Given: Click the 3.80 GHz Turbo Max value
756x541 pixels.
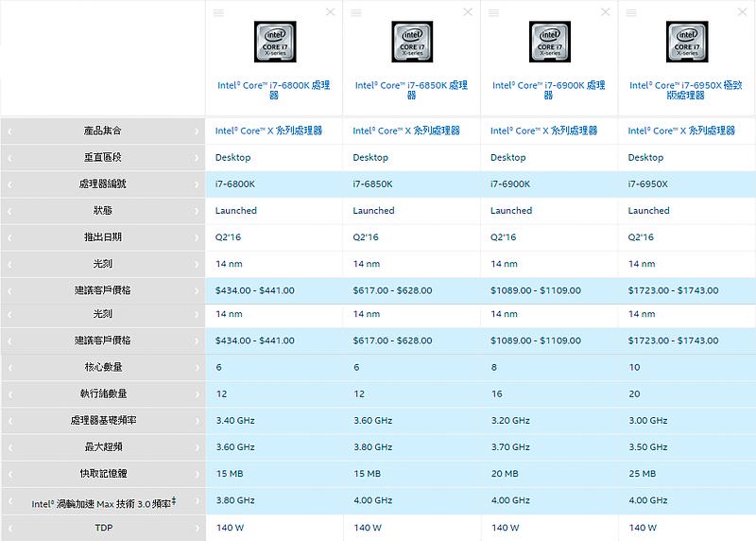Looking at the screenshot, I should [235, 500].
